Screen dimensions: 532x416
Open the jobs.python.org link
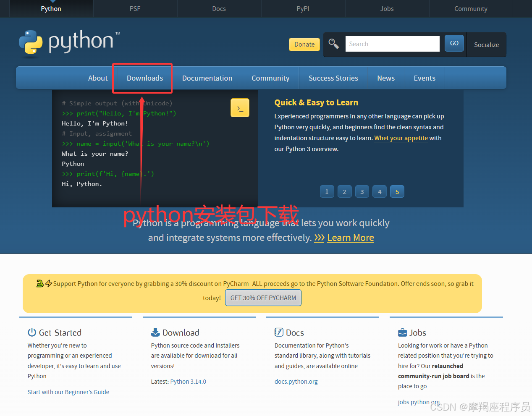pyautogui.click(x=419, y=402)
